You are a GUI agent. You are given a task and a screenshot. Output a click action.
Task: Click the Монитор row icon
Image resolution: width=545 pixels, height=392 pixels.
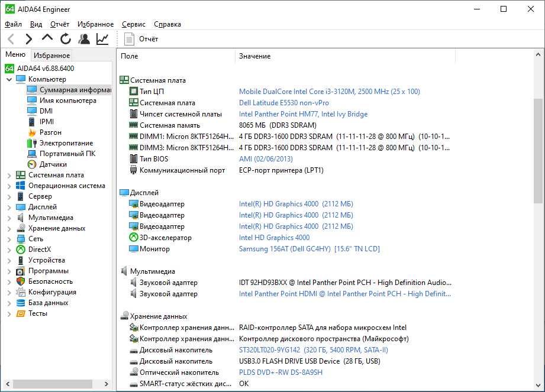click(x=134, y=248)
